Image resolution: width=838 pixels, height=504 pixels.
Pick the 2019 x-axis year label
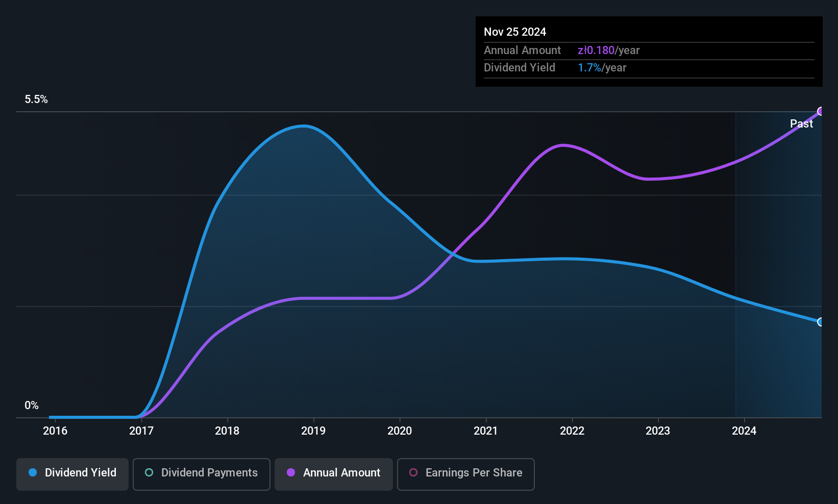pyautogui.click(x=313, y=431)
